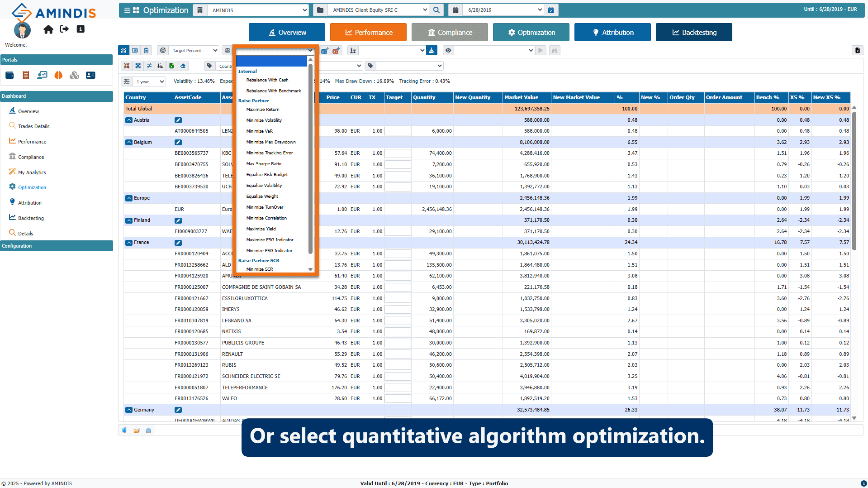This screenshot has height=488, width=868.
Task: Click the eraser clear icon
Action: click(183, 66)
